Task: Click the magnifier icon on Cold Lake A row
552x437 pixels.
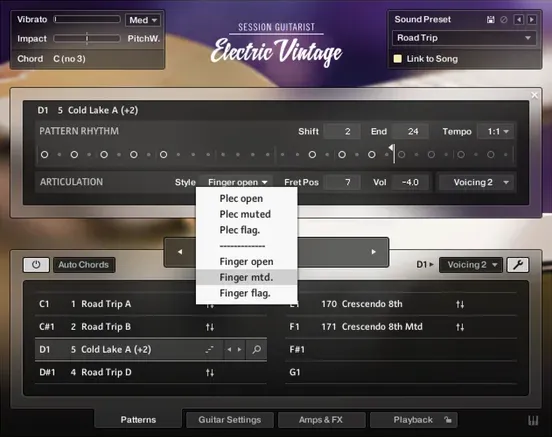Action: click(257, 349)
